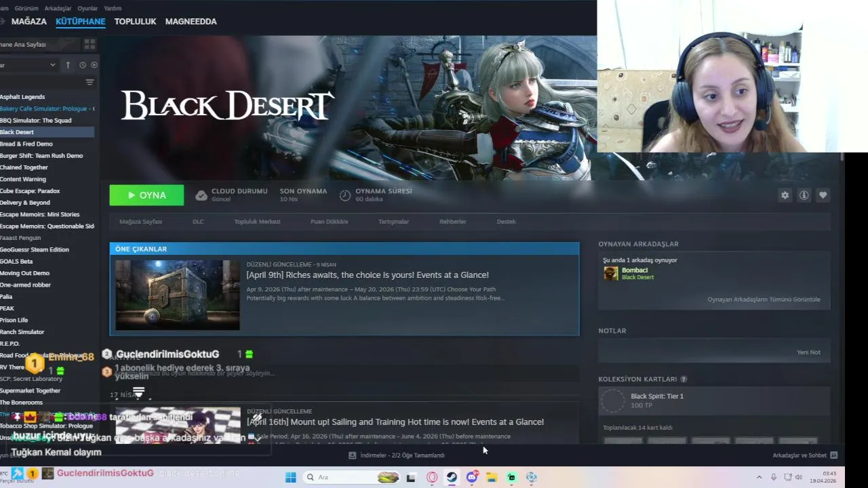Select Content Warning in library list

click(23, 180)
